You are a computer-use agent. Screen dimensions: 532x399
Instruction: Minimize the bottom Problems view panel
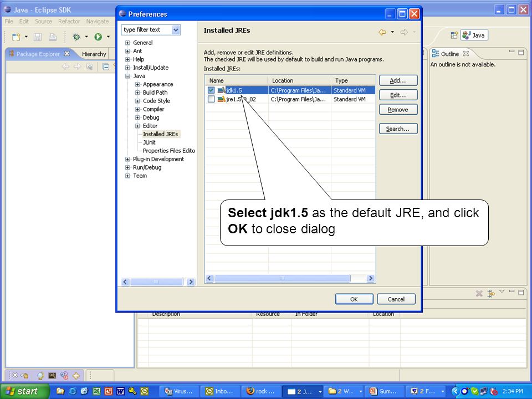coord(511,291)
